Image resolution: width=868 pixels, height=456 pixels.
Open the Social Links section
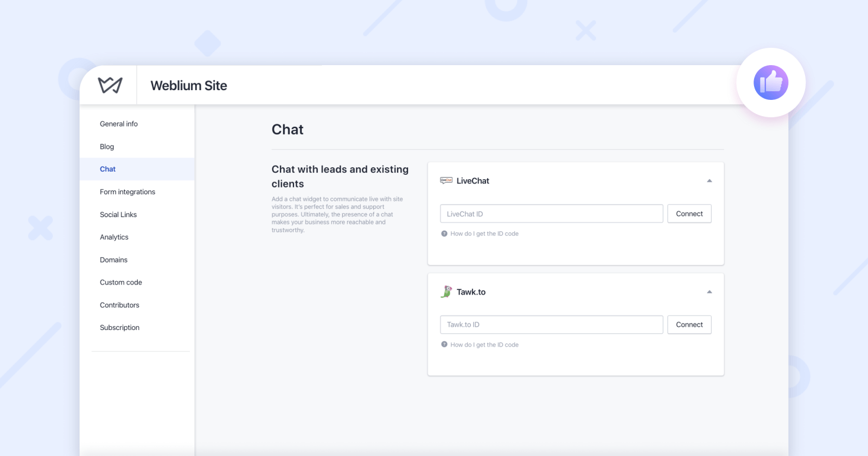click(x=118, y=214)
